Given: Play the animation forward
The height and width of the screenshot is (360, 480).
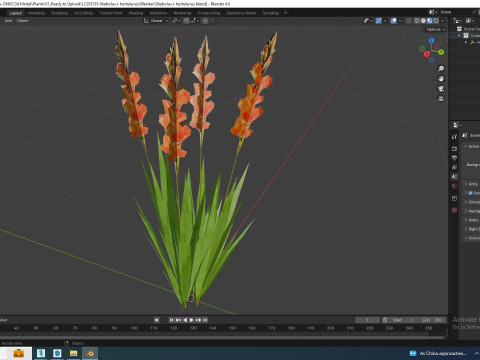Looking at the screenshot, I should [192, 320].
